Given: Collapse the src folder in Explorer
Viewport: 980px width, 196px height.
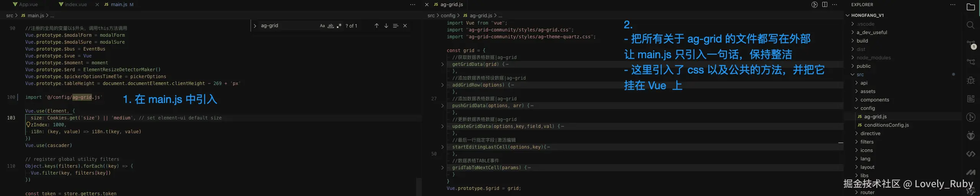Looking at the screenshot, I should click(853, 75).
